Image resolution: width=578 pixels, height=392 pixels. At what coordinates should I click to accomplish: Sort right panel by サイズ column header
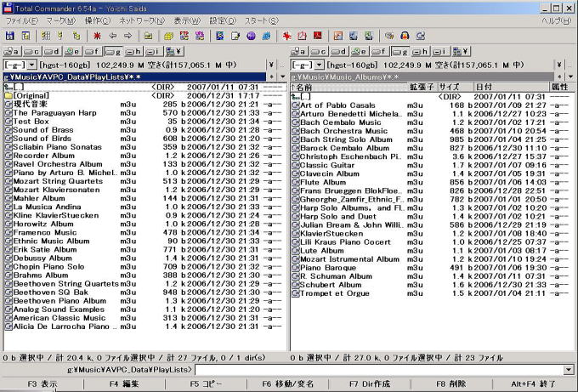point(455,87)
